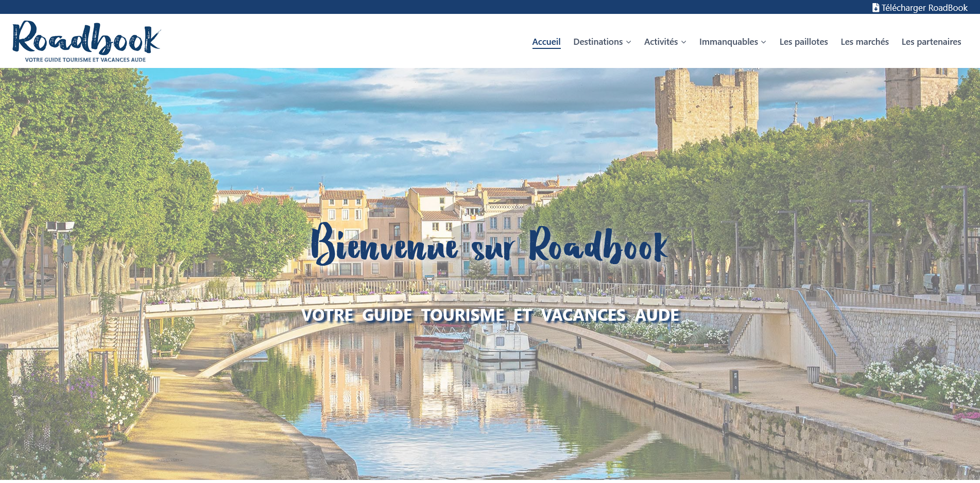Visit the Les partenaires page
This screenshot has height=483, width=980.
coord(931,42)
